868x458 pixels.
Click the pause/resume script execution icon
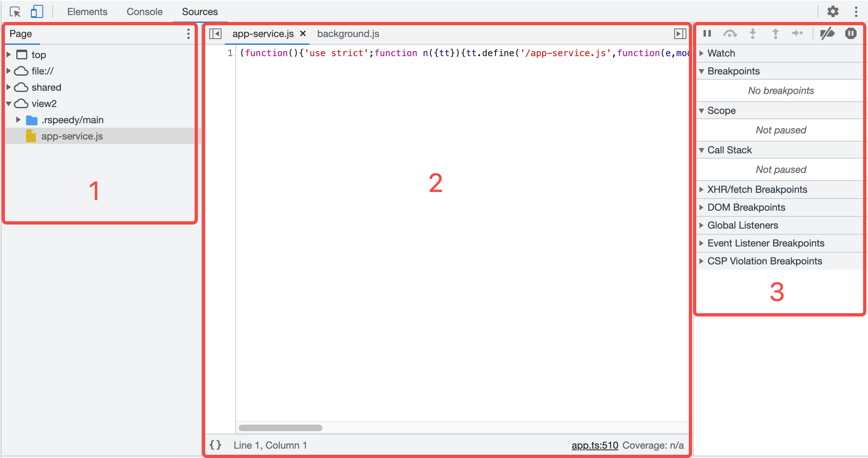[707, 33]
